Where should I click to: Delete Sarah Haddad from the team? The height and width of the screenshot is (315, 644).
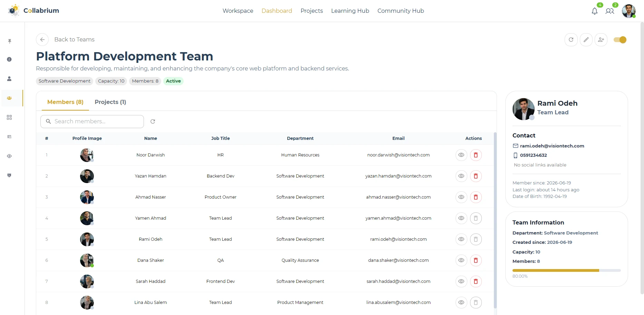click(x=476, y=281)
